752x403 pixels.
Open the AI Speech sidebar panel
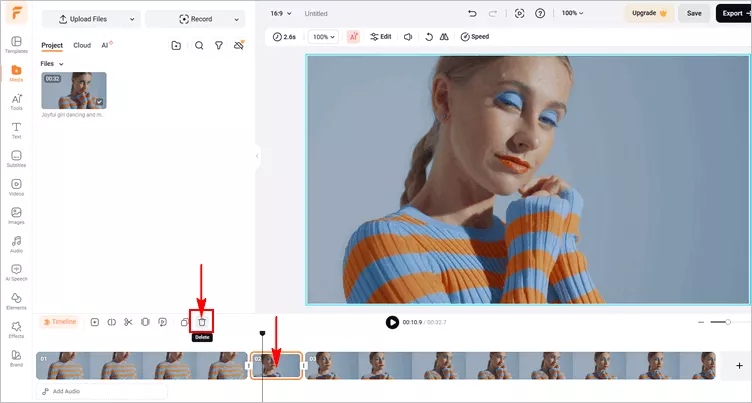(x=16, y=273)
